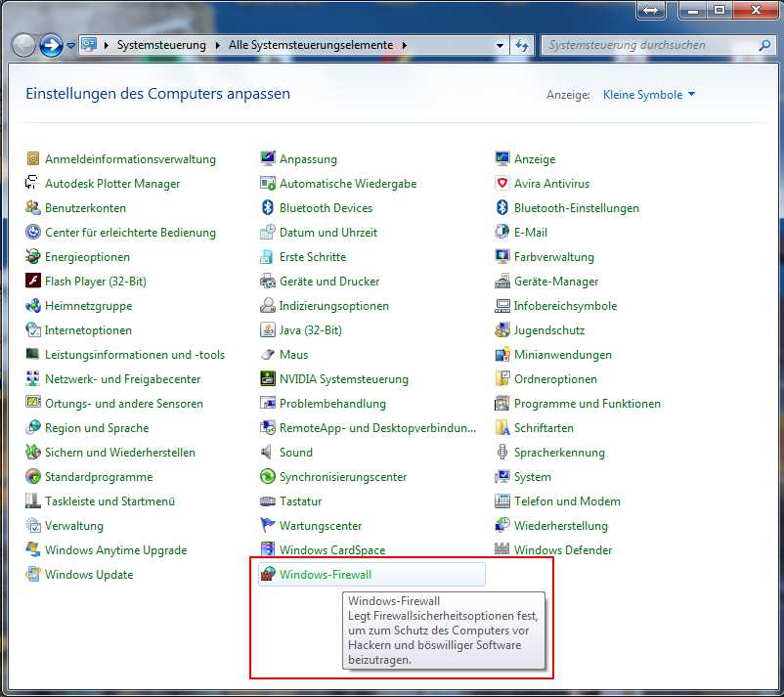Image resolution: width=784 pixels, height=697 pixels.
Task: Open the Windows-Firewall icon
Action: coord(268,574)
